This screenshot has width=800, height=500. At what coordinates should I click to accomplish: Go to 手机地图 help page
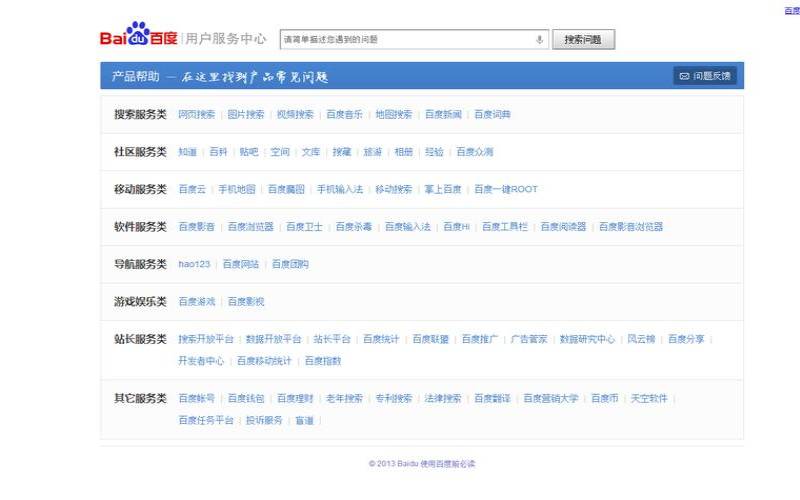tap(237, 189)
